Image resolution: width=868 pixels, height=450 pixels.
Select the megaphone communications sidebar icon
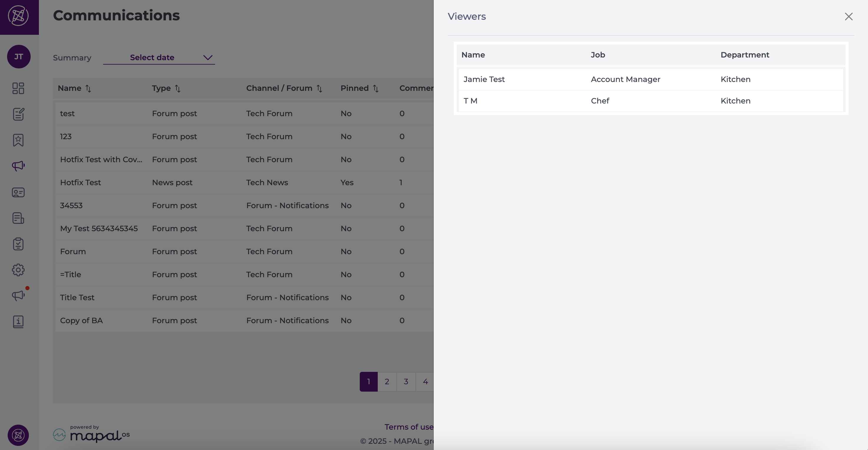coord(18,166)
